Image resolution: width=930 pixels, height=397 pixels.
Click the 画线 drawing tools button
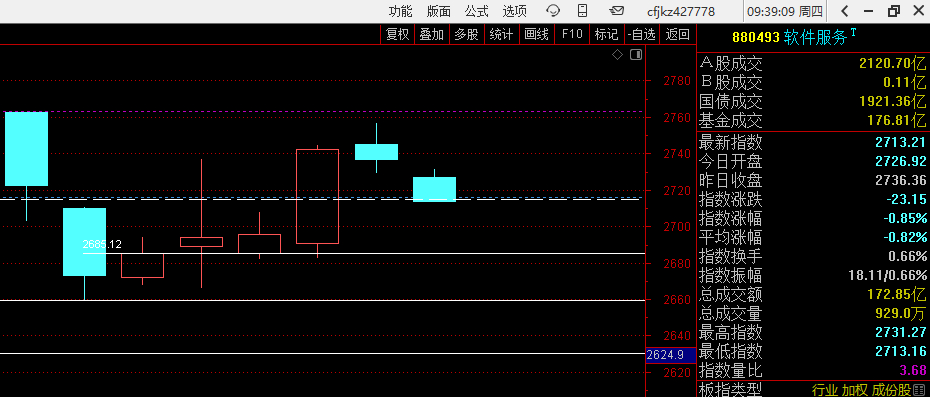[x=536, y=34]
